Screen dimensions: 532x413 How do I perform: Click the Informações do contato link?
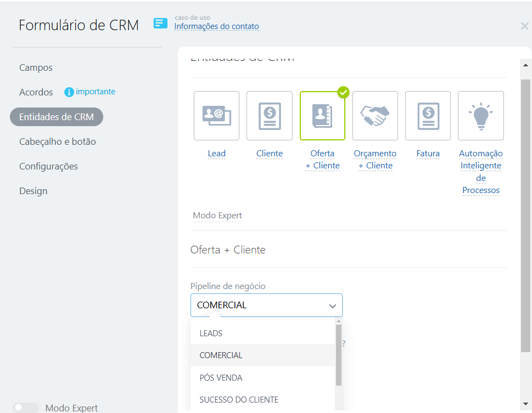coord(216,26)
